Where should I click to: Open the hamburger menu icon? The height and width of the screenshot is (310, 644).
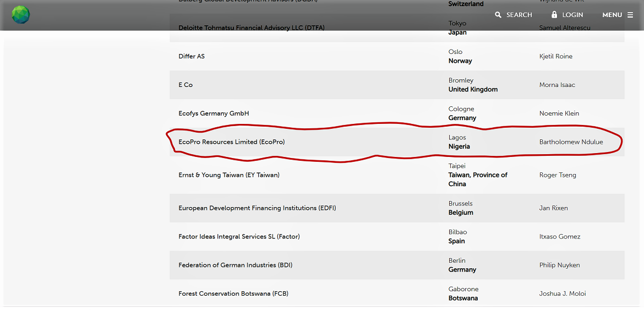[630, 15]
